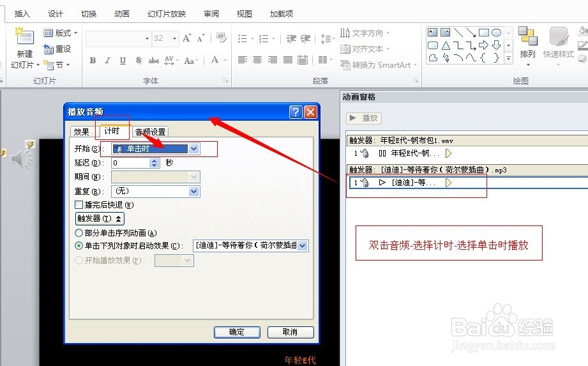Image resolution: width=588 pixels, height=366 pixels.
Task: Click the Arrange (排列) icon
Action: coord(527,36)
